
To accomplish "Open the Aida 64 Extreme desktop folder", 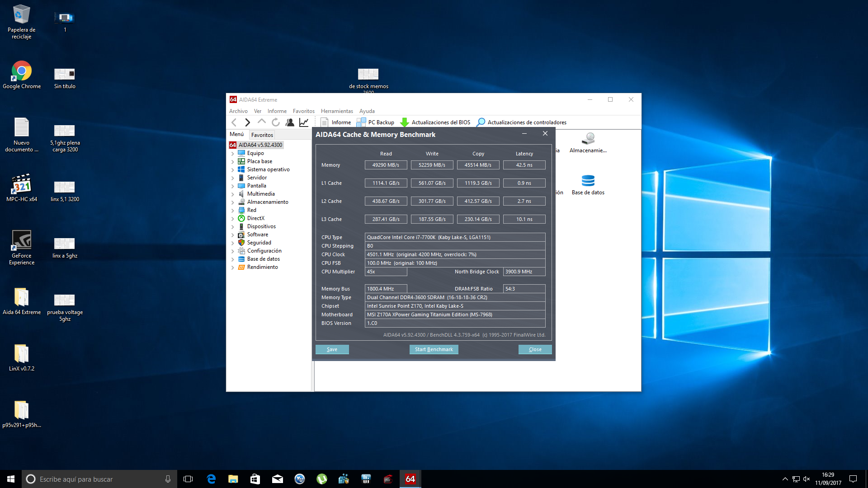I will click(22, 301).
